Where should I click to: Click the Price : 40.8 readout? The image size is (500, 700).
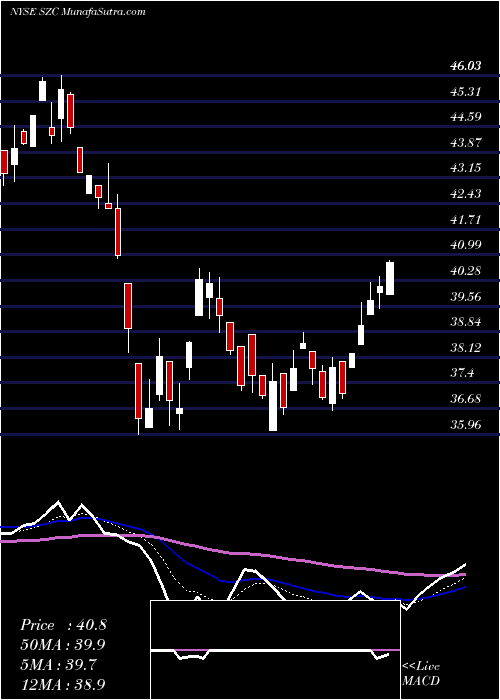(x=63, y=625)
